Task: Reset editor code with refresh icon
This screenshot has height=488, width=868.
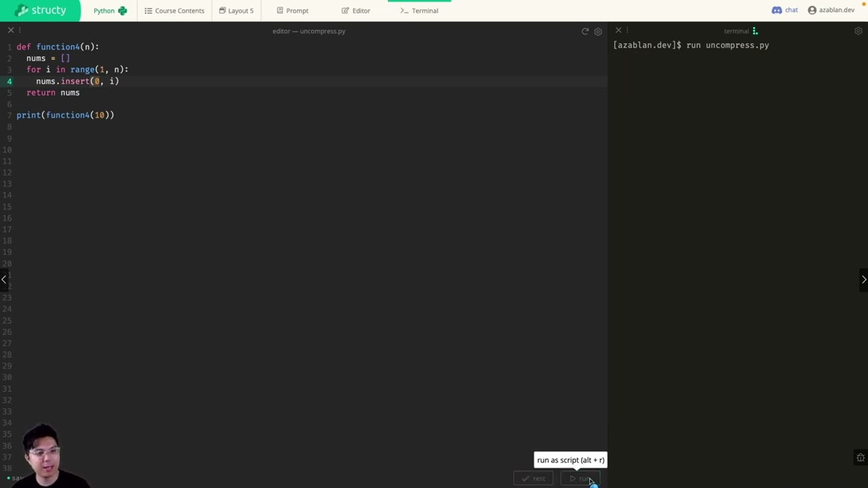Action: [x=585, y=32]
